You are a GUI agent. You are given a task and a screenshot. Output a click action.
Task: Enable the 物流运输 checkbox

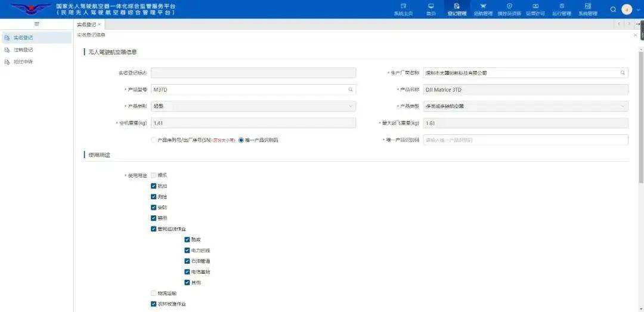pyautogui.click(x=154, y=293)
